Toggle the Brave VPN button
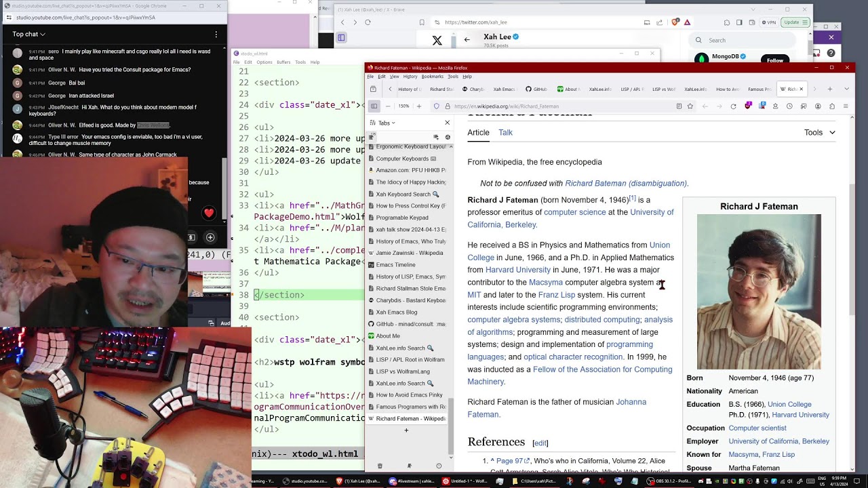Image resolution: width=868 pixels, height=488 pixels. click(769, 22)
